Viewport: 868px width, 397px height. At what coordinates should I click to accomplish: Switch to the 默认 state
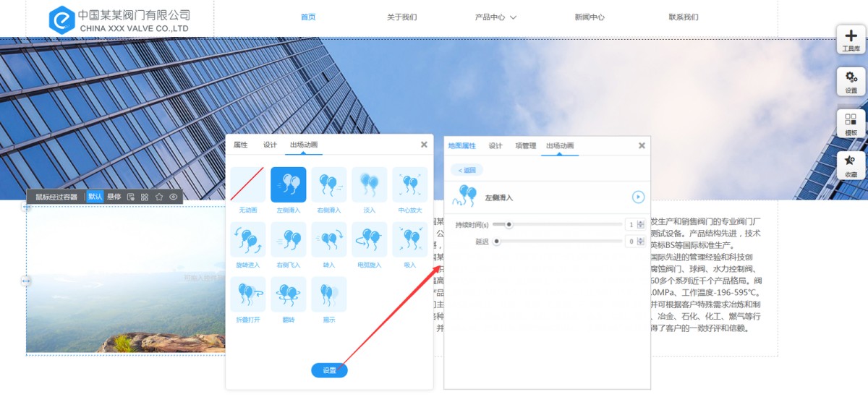tap(95, 197)
